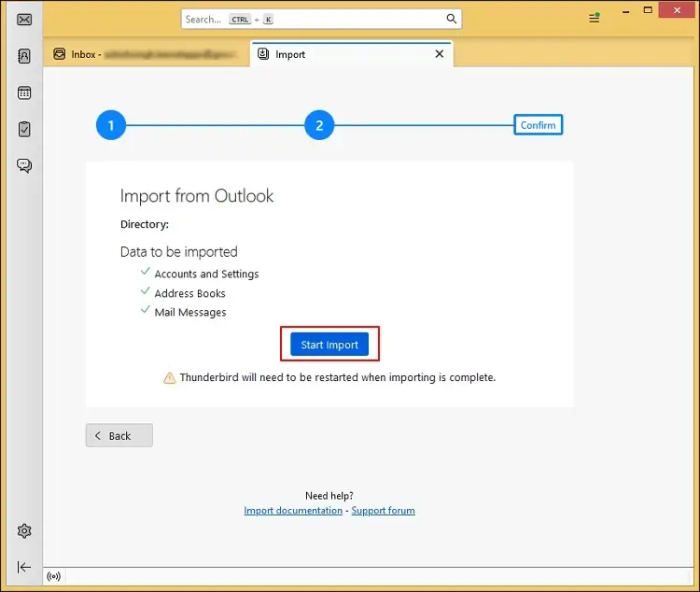Close the Thunderbird window
The width and height of the screenshot is (700, 592).
coord(677,10)
